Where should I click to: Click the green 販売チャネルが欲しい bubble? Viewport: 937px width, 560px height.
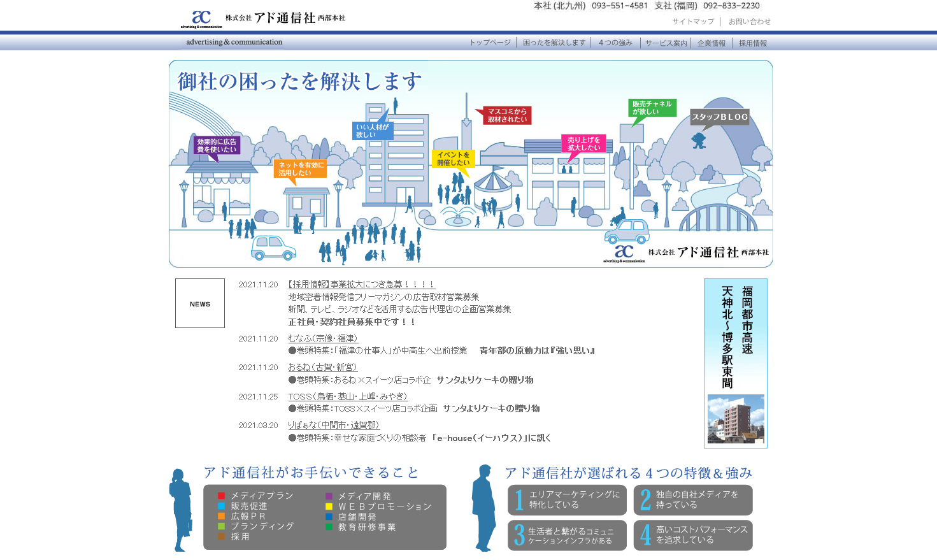tap(652, 108)
